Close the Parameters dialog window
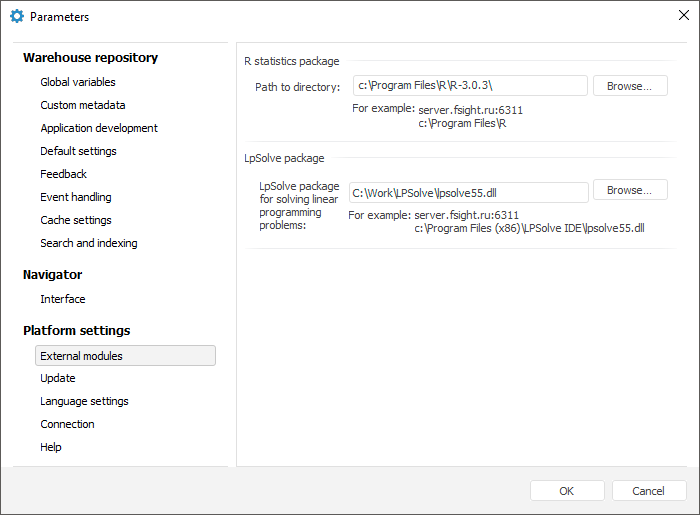 coord(683,16)
